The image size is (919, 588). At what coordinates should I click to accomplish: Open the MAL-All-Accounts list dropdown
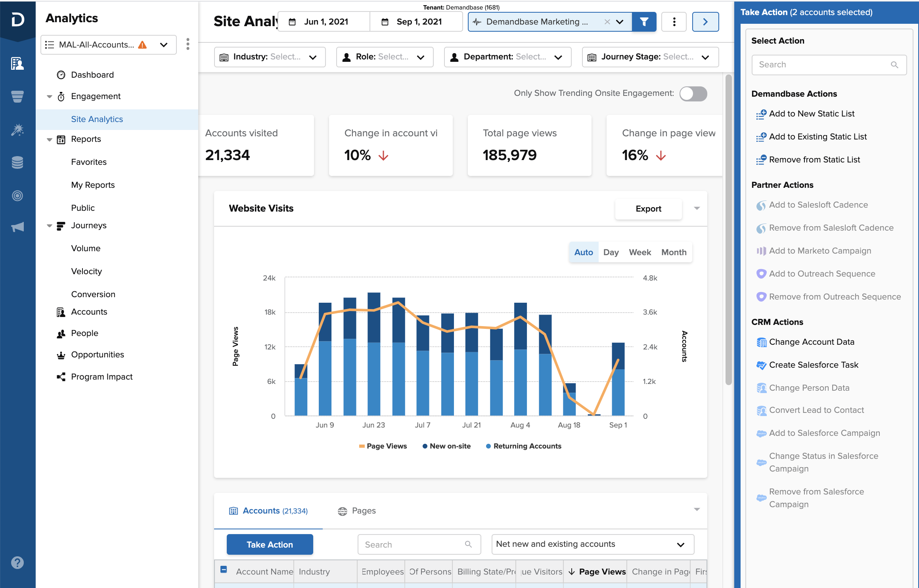(x=108, y=45)
